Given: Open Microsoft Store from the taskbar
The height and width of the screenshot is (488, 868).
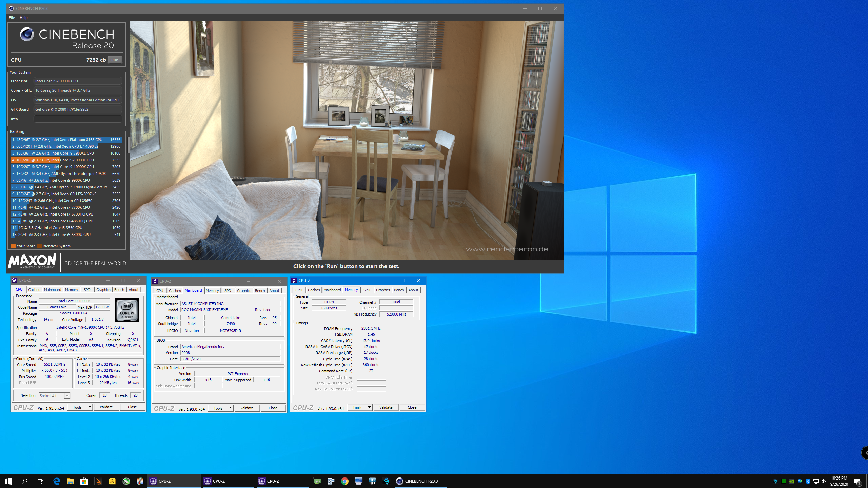Looking at the screenshot, I should (x=84, y=481).
